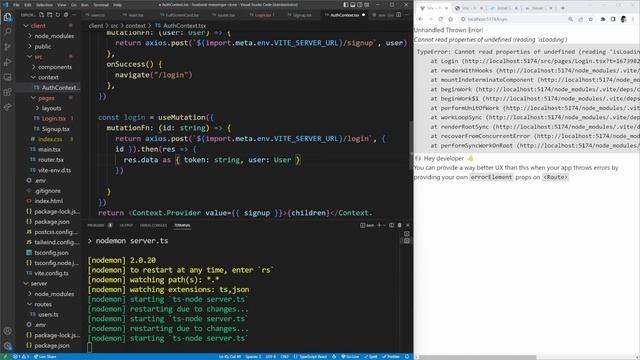The height and width of the screenshot is (360, 640).
Task: Open Signup.tsx in the file tree
Action: (x=56, y=129)
